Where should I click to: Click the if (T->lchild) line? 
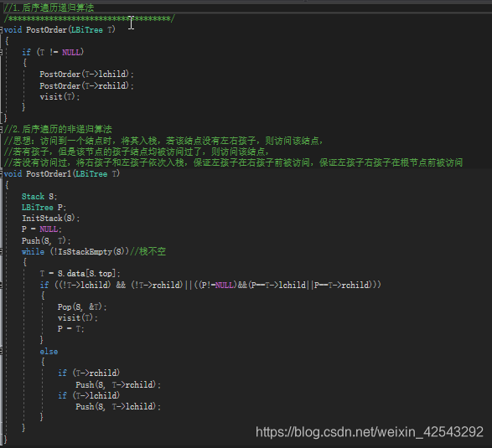89,395
